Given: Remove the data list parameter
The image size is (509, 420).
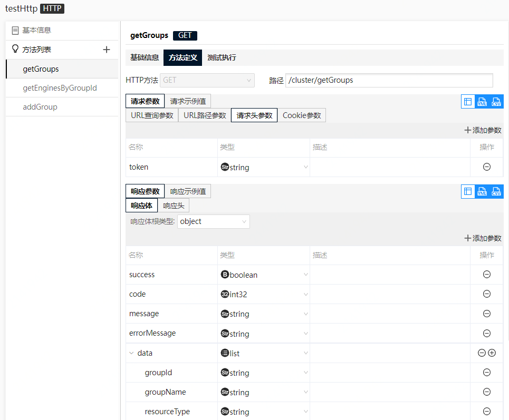Looking at the screenshot, I should 482,353.
